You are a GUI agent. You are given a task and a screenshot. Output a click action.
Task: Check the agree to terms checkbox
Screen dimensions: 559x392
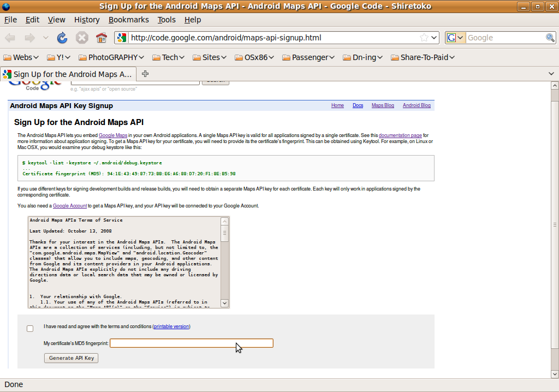click(x=30, y=329)
